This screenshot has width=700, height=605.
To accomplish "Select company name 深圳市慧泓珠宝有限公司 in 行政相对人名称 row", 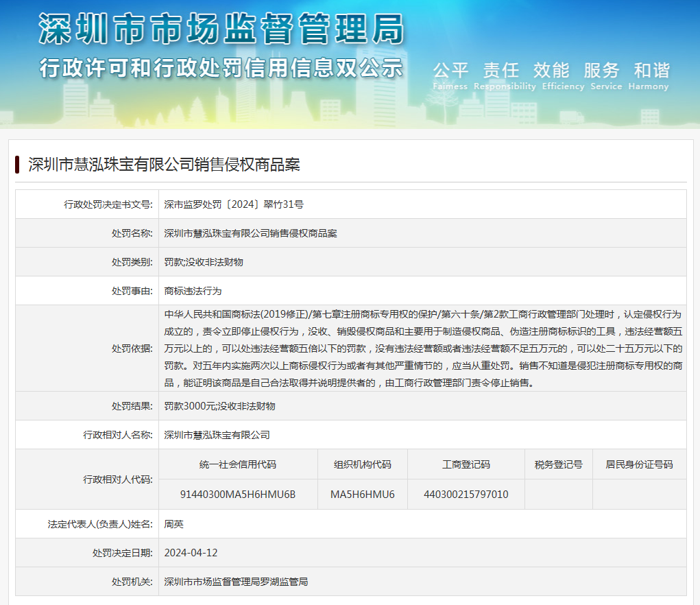I will click(x=217, y=435).
